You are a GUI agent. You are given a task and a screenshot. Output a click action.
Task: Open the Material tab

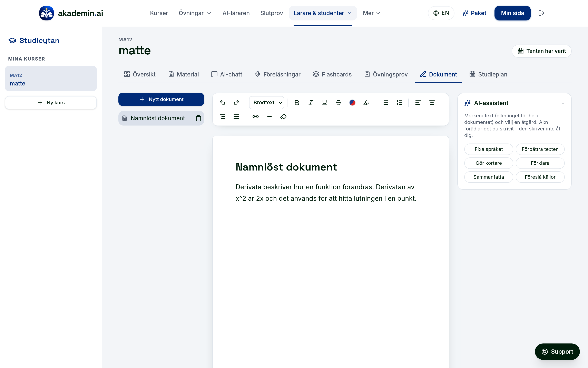(184, 74)
